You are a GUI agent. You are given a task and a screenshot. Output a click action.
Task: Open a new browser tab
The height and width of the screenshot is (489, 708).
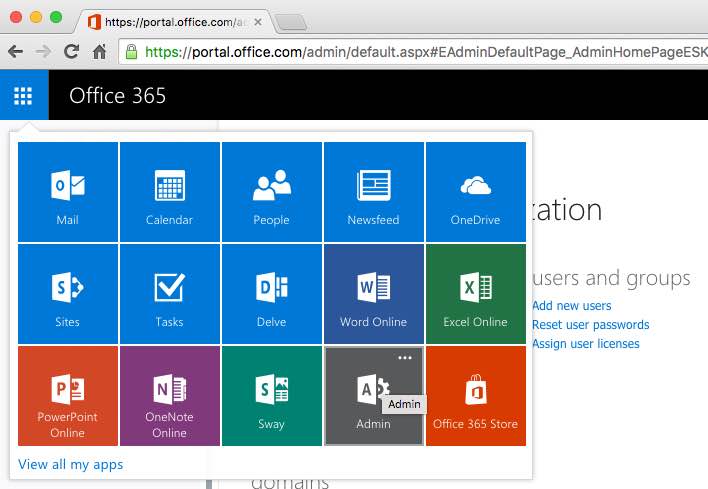coord(291,22)
